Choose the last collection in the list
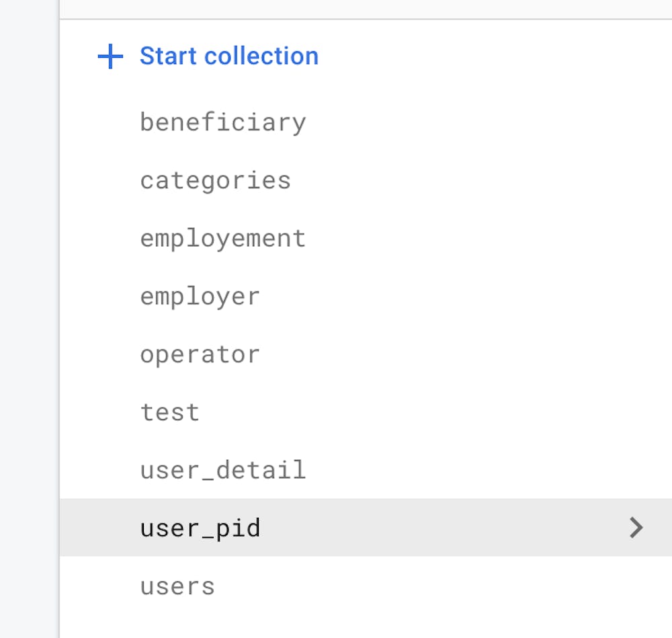 click(177, 586)
